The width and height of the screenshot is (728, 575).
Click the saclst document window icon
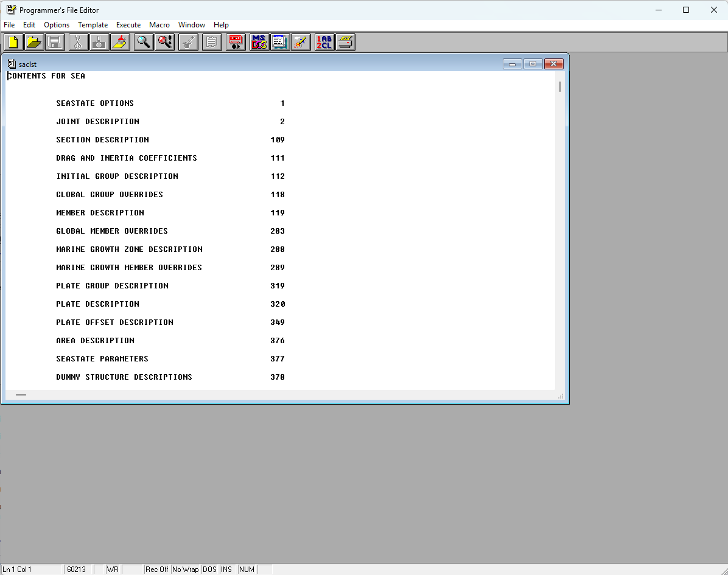click(x=12, y=64)
